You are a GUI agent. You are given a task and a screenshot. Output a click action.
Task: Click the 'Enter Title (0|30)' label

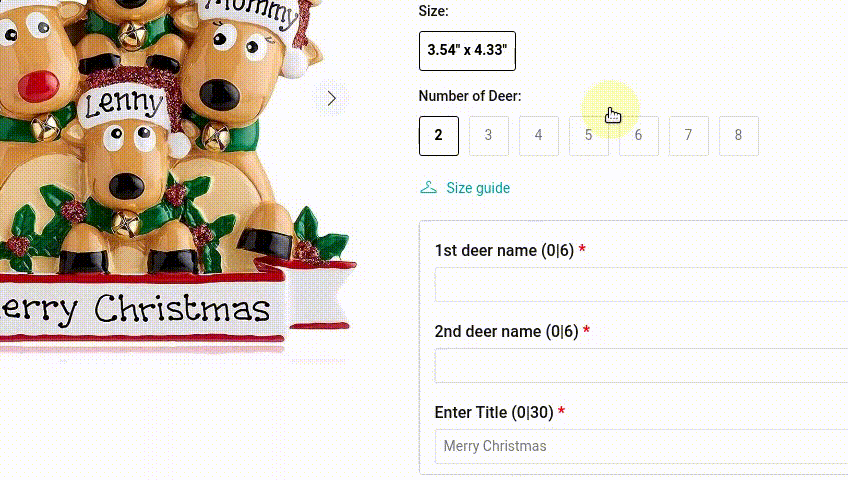point(494,412)
